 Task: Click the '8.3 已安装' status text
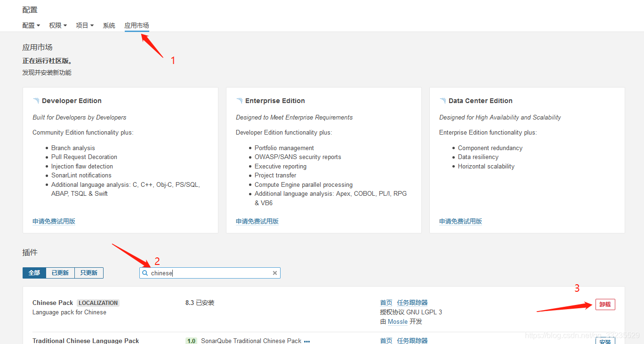coord(200,303)
